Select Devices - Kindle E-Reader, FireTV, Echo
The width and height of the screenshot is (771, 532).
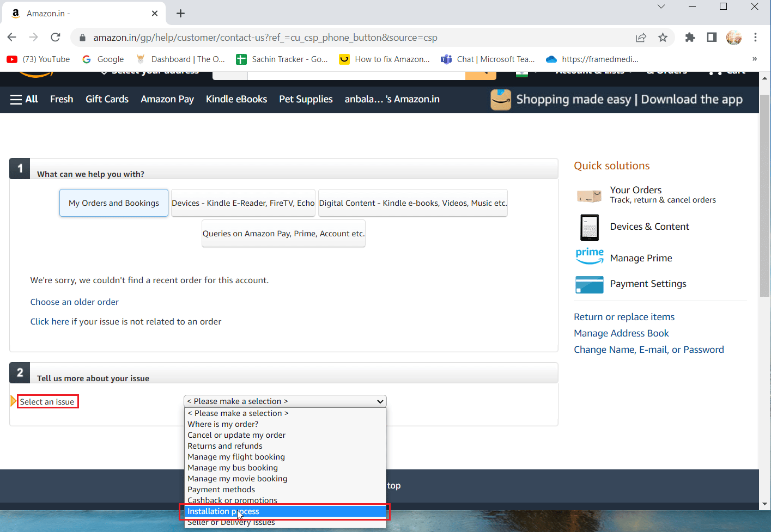243,203
